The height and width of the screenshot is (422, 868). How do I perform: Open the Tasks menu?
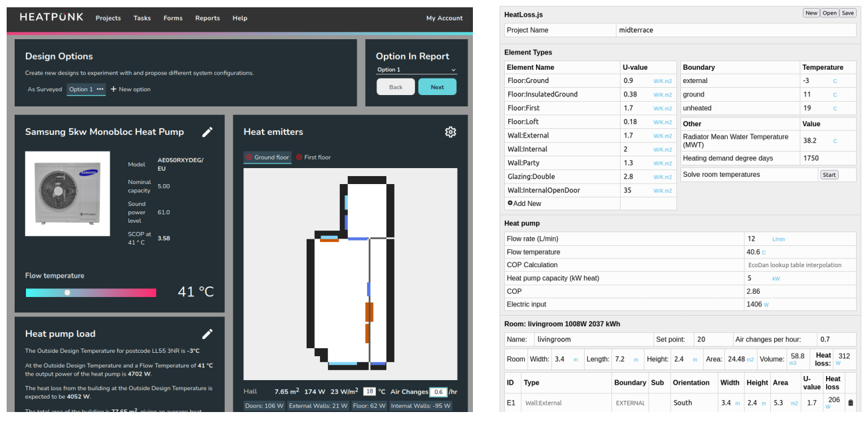(x=142, y=18)
